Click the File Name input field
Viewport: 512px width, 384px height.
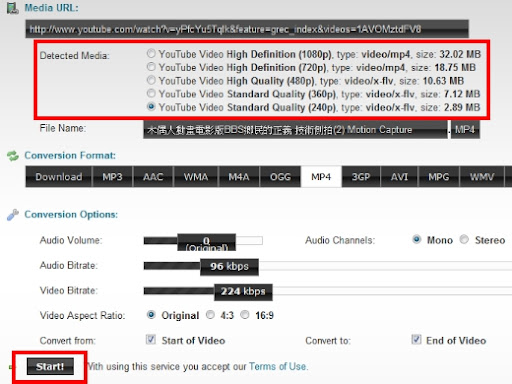pyautogui.click(x=295, y=129)
